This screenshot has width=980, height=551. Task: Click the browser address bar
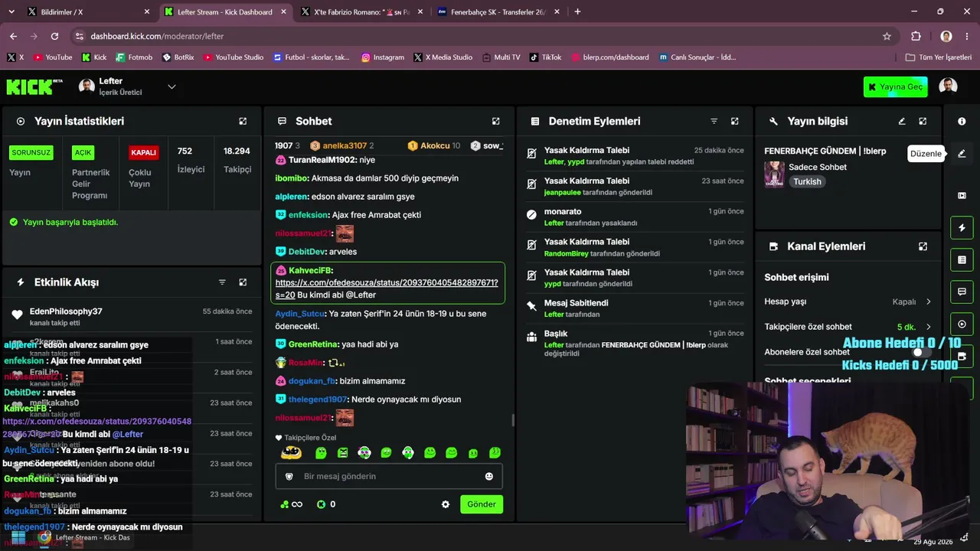pos(482,36)
